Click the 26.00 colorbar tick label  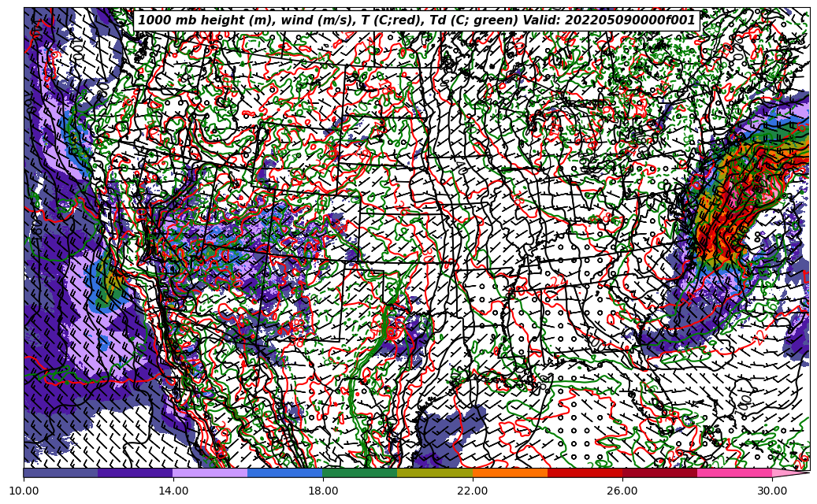622,491
